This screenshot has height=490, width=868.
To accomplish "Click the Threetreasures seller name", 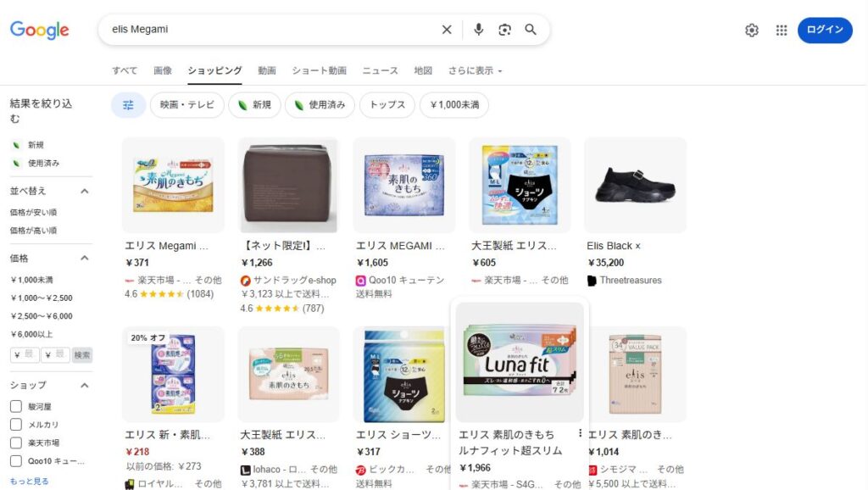I will [631, 280].
